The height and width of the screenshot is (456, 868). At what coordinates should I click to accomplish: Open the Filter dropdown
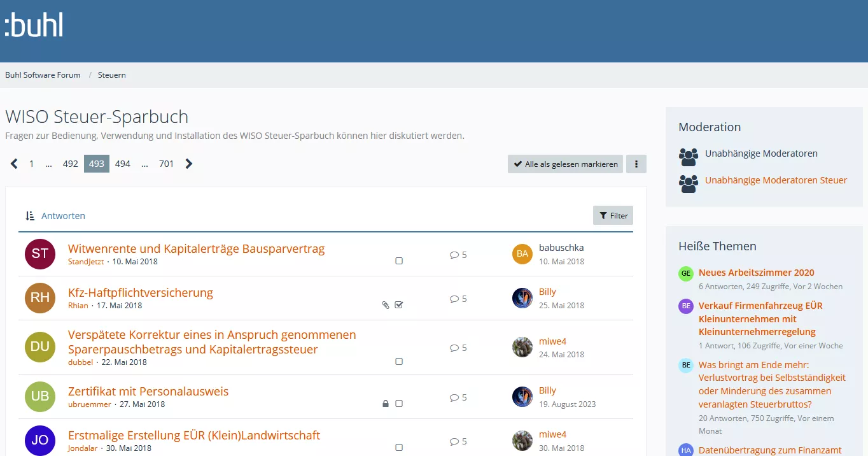pyautogui.click(x=613, y=215)
